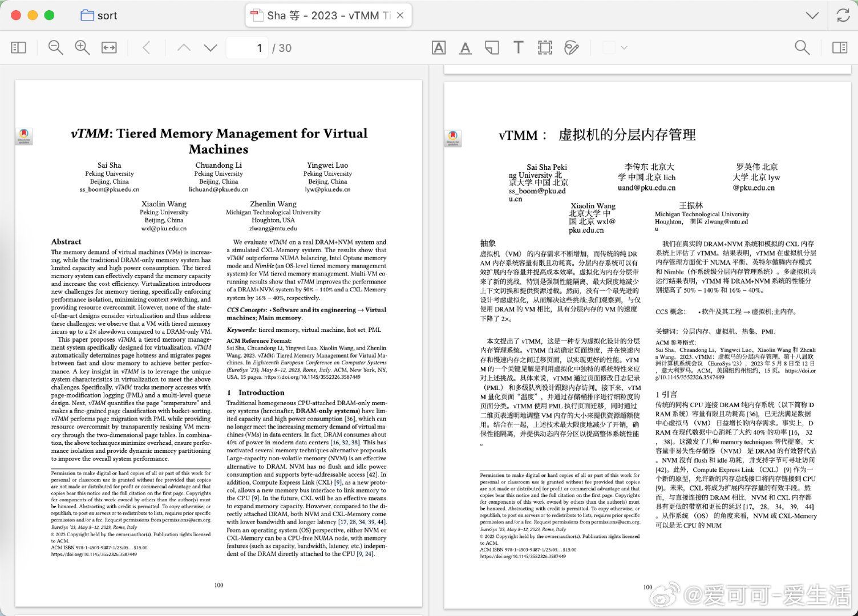
Task: Click the '/ 30' total page count label
Action: click(282, 48)
